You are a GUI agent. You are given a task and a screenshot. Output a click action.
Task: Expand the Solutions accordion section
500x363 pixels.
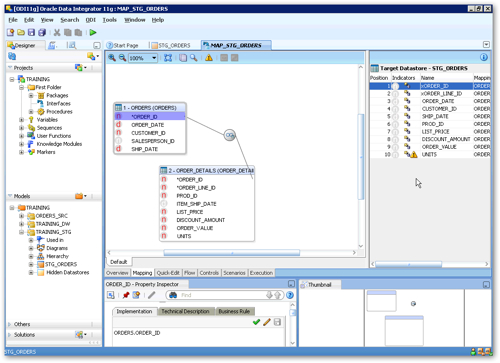pos(9,334)
